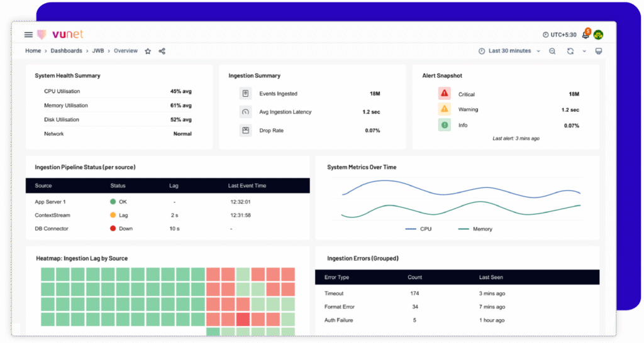Open the user profile avatar
This screenshot has height=343, width=644.
click(598, 35)
